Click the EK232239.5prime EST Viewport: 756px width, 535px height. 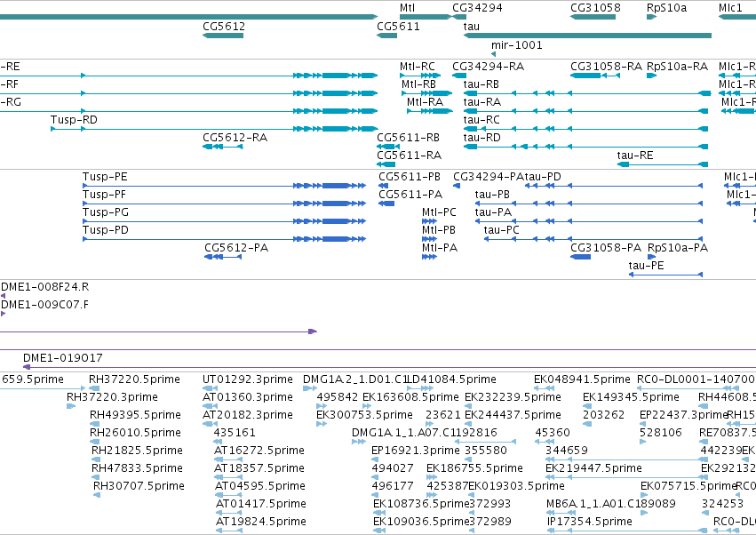pyautogui.click(x=468, y=406)
